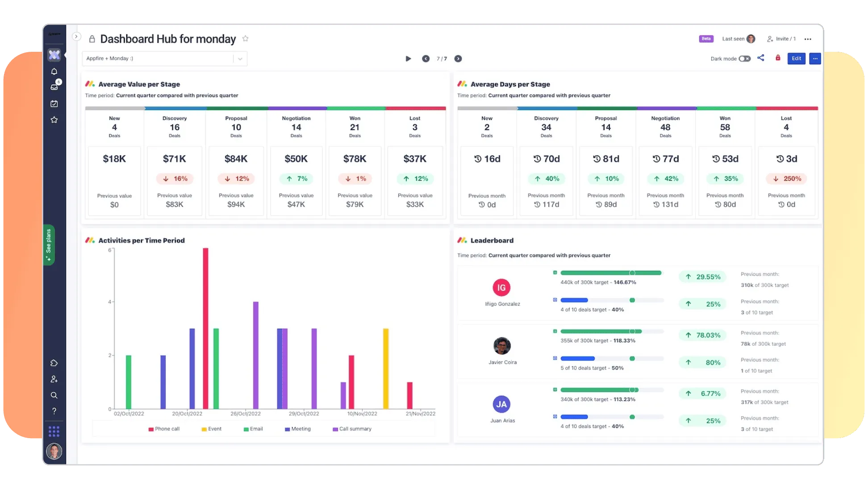Open the blue more-options button beside Edit
868x489 pixels.
[815, 58]
